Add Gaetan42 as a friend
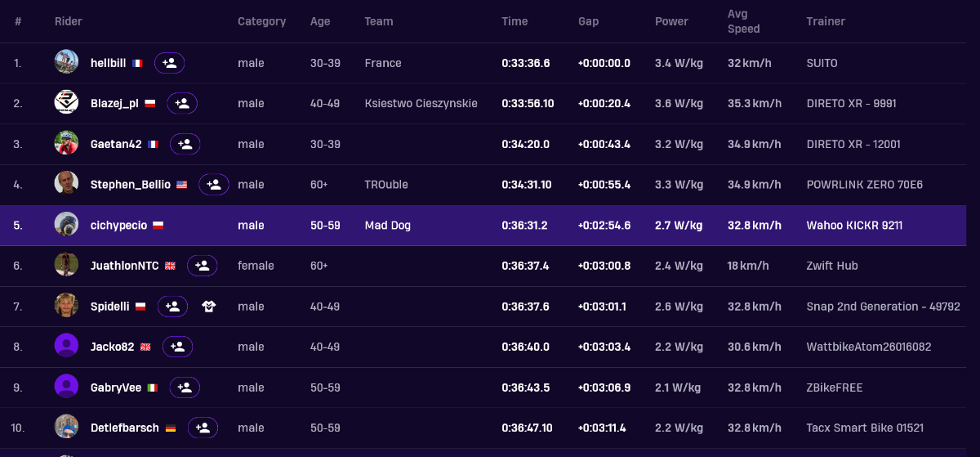This screenshot has width=980, height=457. coord(185,144)
